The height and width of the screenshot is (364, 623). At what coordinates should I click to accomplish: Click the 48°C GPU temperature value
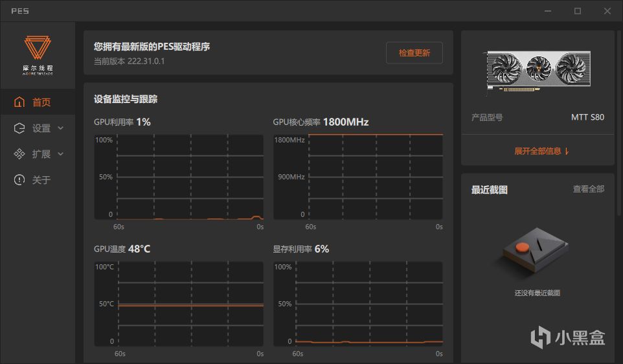click(x=139, y=249)
